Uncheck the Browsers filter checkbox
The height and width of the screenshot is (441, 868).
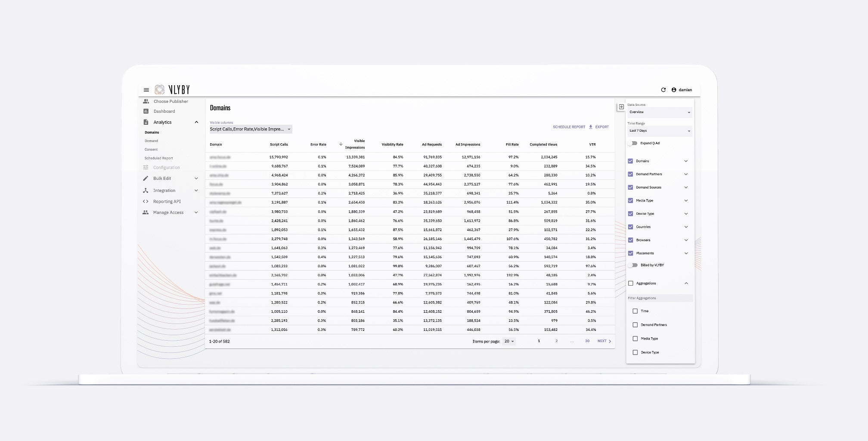point(631,240)
